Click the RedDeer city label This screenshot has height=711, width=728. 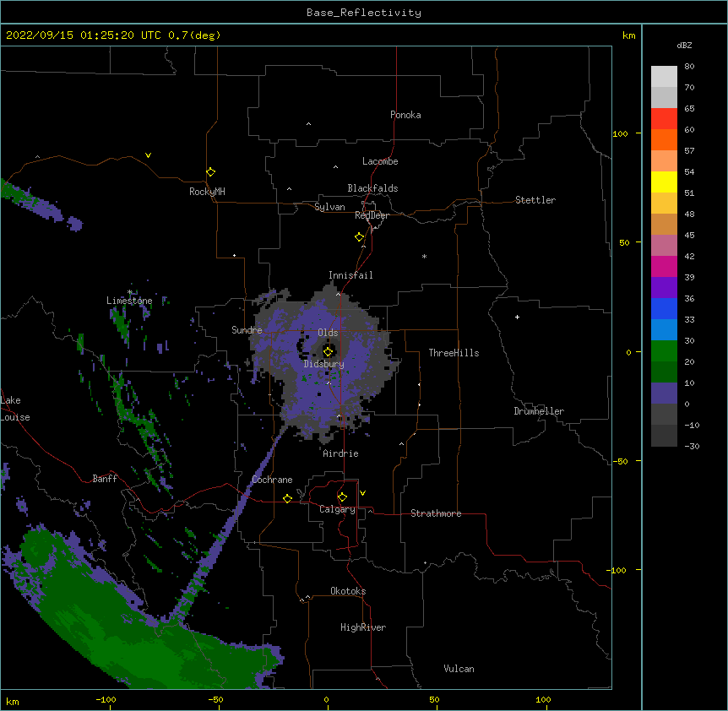(372, 215)
